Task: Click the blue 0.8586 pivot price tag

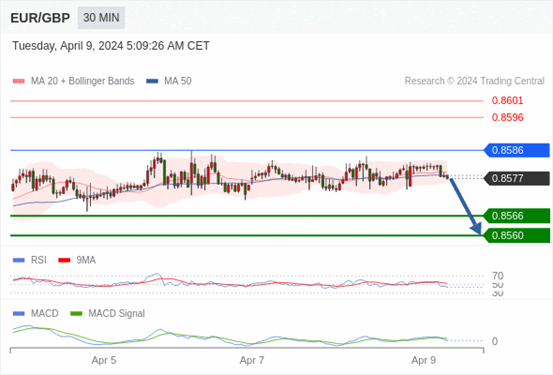Action: point(517,150)
